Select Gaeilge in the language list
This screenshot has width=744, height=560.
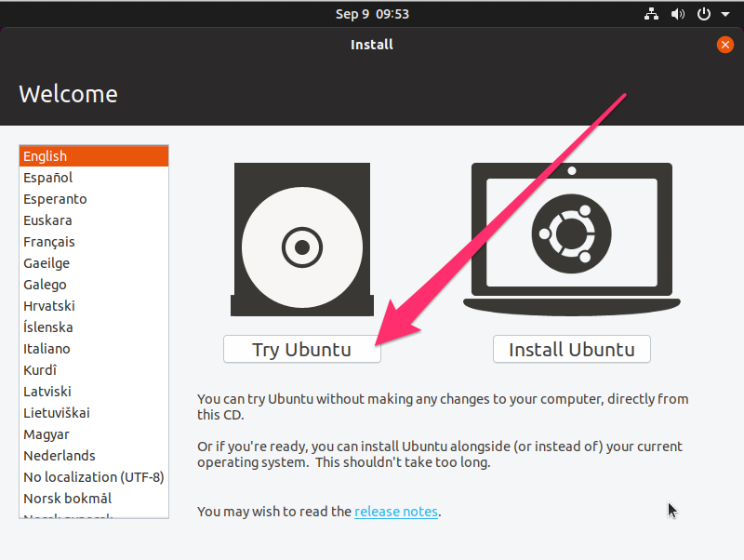pyautogui.click(x=94, y=263)
